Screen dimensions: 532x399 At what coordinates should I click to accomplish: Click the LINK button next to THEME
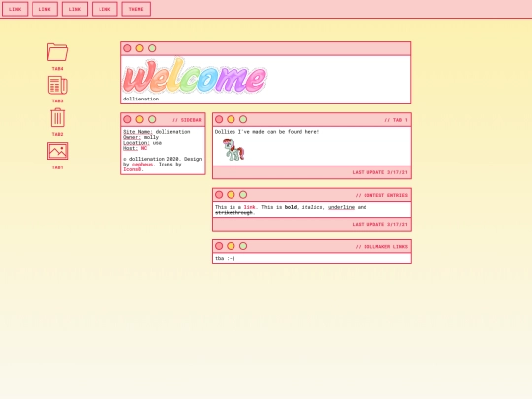[x=104, y=9]
